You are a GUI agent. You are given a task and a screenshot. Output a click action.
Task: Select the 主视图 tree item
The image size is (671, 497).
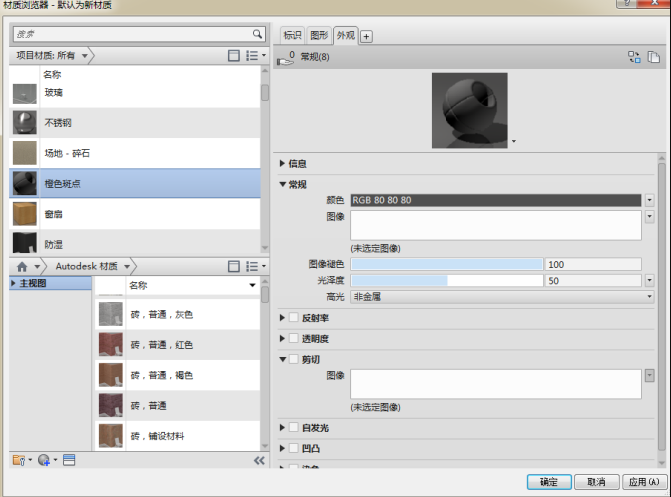coord(50,283)
